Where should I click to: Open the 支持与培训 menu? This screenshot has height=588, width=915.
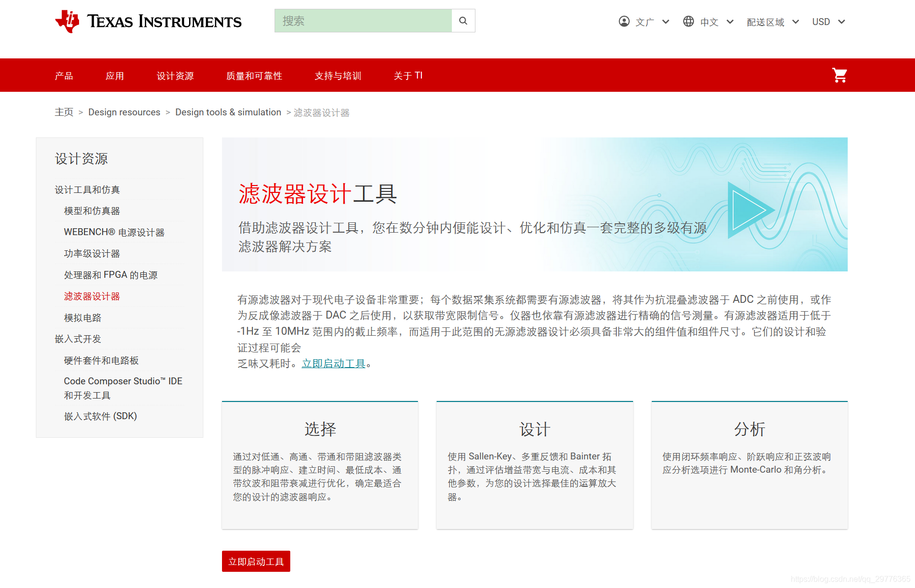coord(338,76)
